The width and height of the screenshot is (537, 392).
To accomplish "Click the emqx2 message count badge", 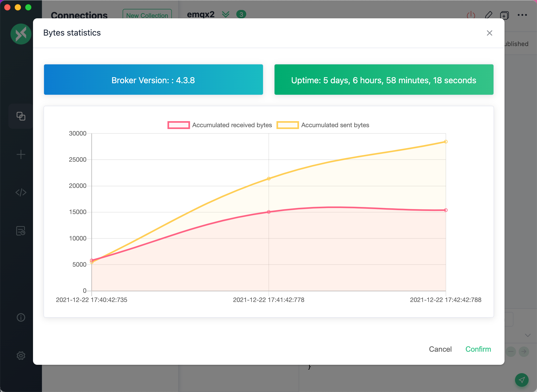I will tap(241, 14).
